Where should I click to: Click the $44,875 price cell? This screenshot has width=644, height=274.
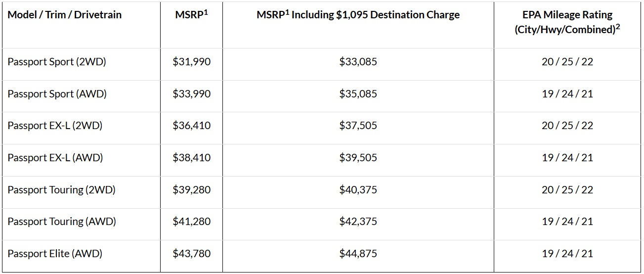coord(358,254)
